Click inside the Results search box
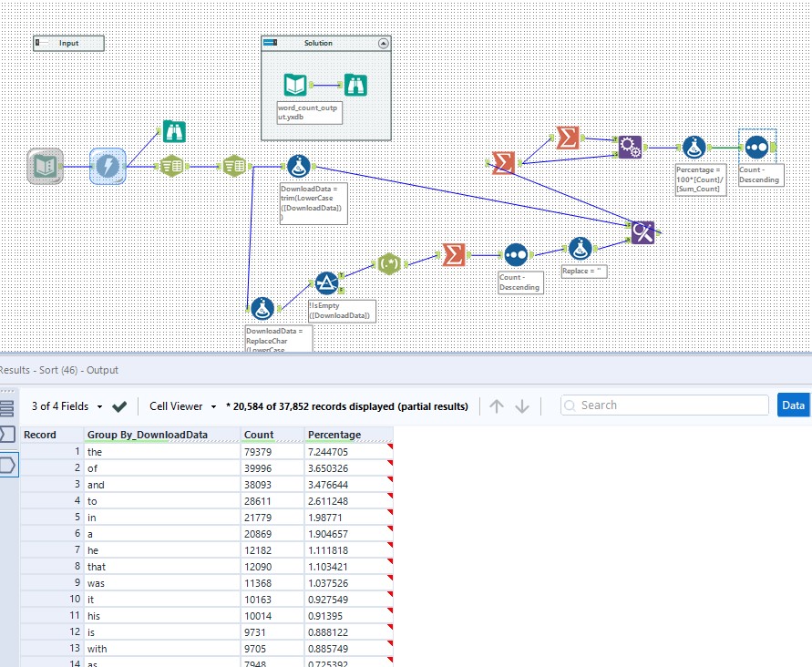The image size is (812, 667). [x=665, y=405]
